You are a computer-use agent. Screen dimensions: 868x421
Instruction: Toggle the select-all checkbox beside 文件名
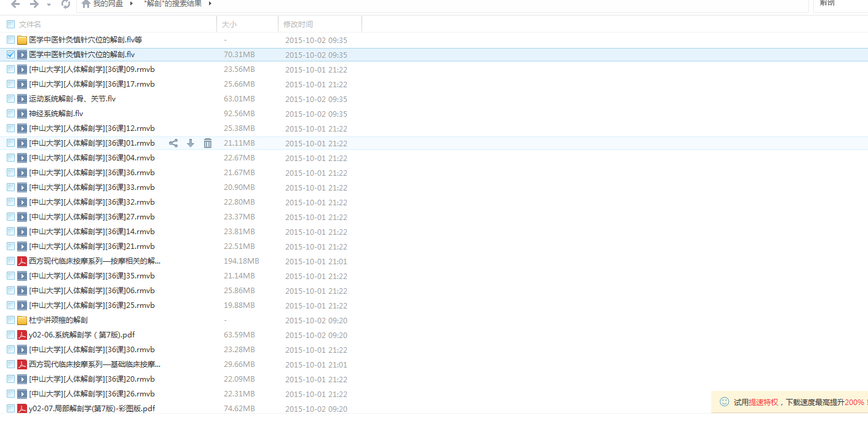[10, 25]
